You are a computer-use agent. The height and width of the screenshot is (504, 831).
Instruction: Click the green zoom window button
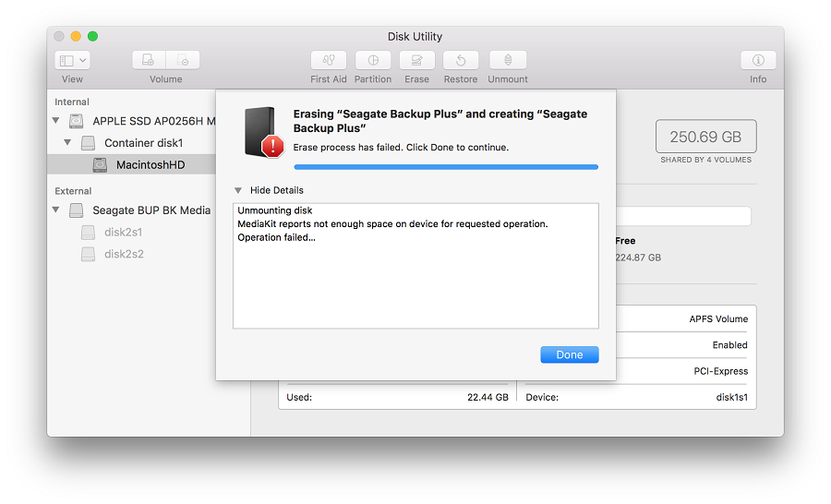(92, 36)
